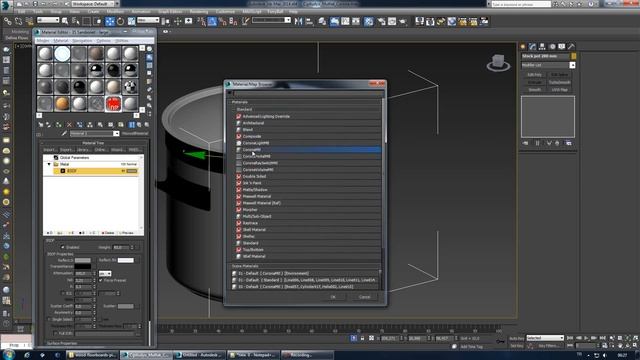
Task: Select CoronaMtl in the material browser list
Action: 308,150
